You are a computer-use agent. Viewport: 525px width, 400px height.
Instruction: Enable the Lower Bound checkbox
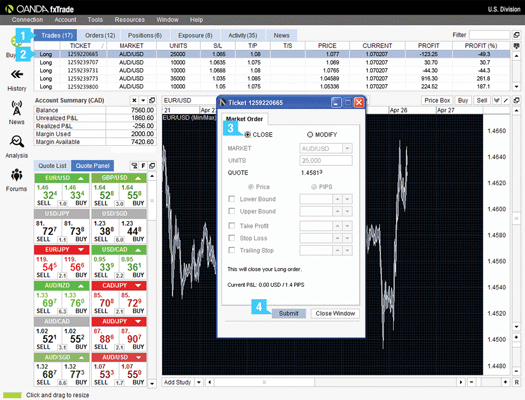pyautogui.click(x=231, y=199)
